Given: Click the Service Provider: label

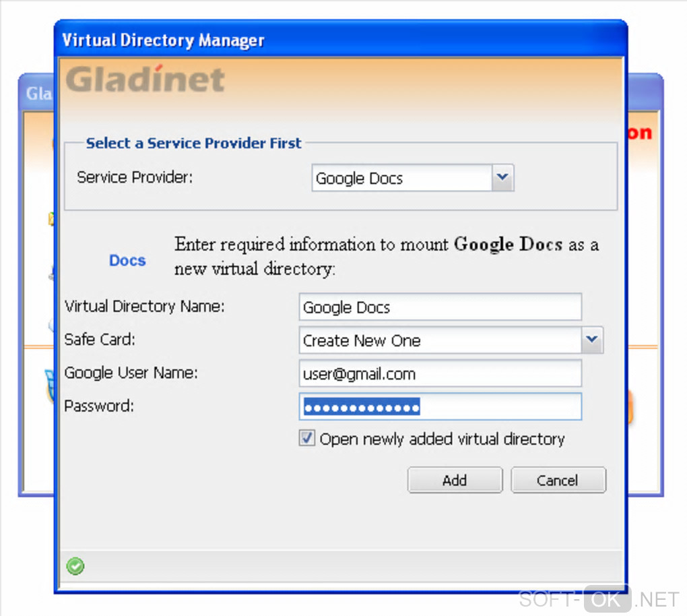Looking at the screenshot, I should (x=135, y=177).
